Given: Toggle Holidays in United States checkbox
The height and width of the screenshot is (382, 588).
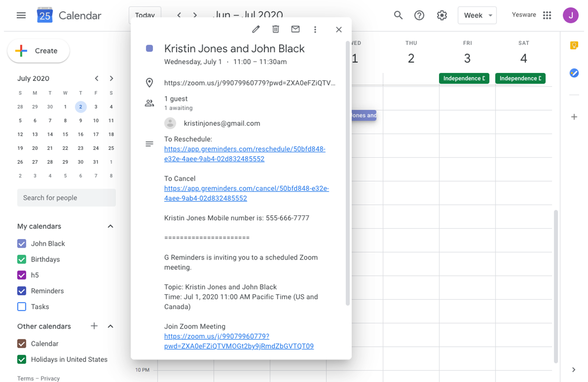Looking at the screenshot, I should [x=22, y=359].
